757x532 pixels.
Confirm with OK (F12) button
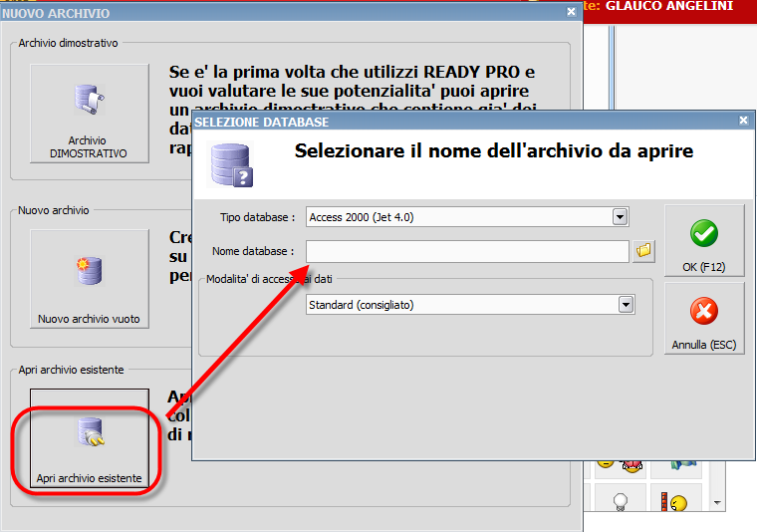pyautogui.click(x=704, y=240)
